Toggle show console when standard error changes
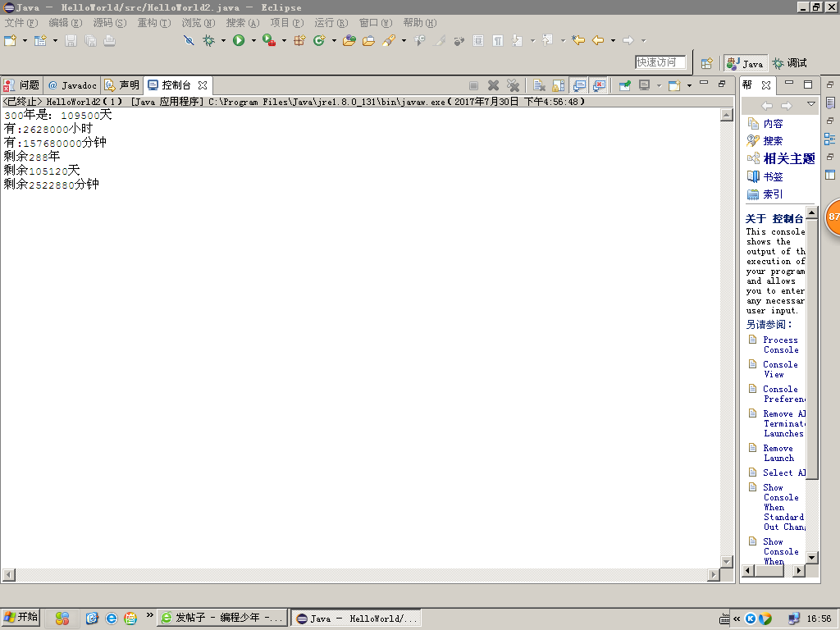Viewport: 840px width, 630px height. 600,85
